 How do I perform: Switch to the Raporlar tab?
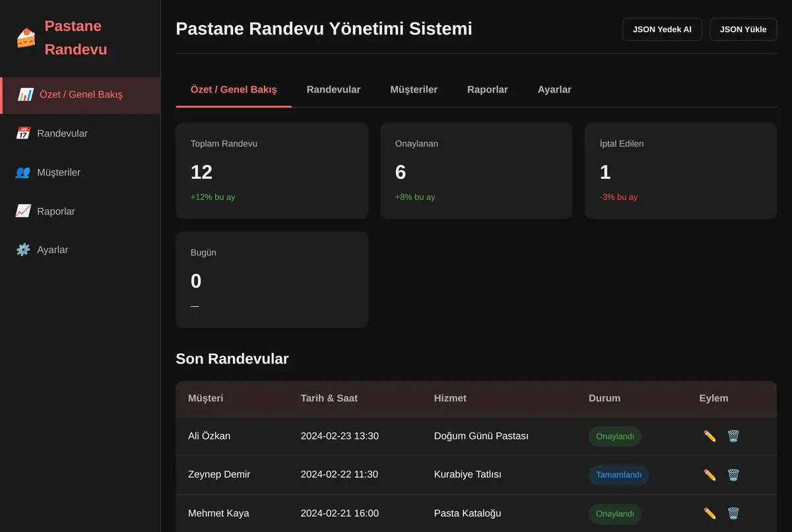tap(488, 90)
